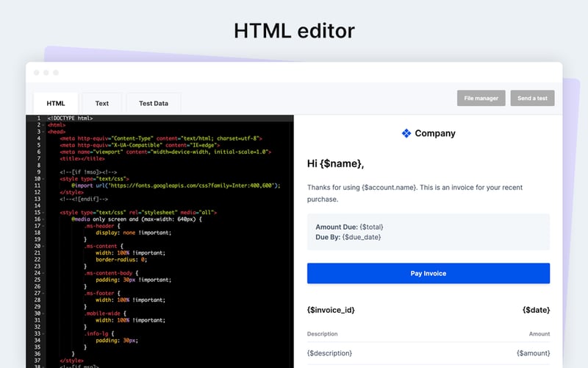This screenshot has width=588, height=368.
Task: Click the <title></title> code line
Action: tap(82, 159)
